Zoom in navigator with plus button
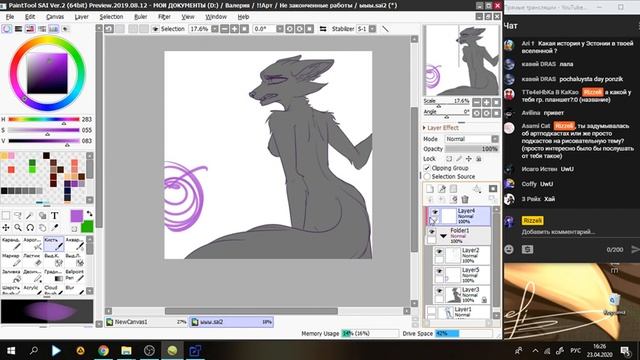The height and width of the screenshot is (360, 640). pos(486,102)
